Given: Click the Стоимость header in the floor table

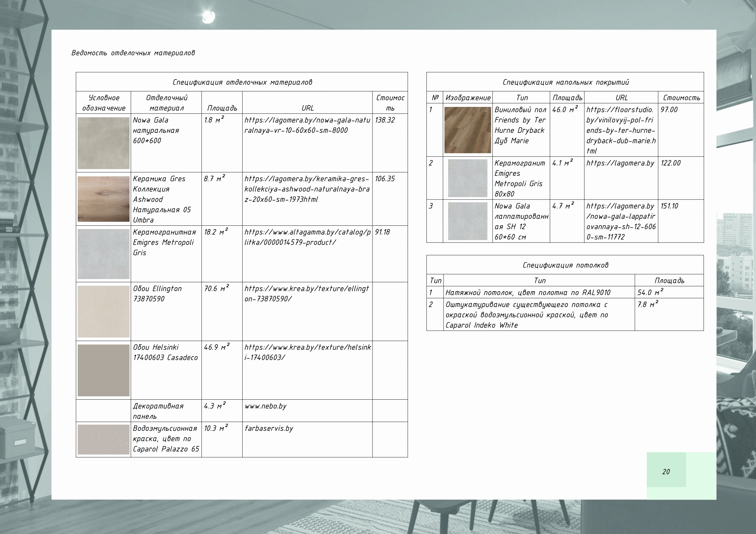Looking at the screenshot, I should [x=681, y=98].
